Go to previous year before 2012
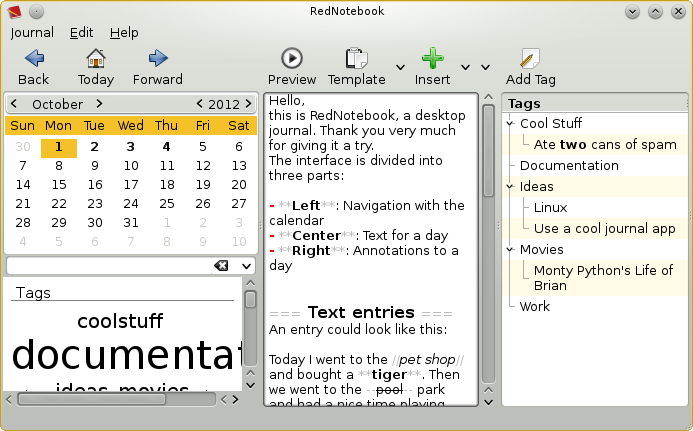The width and height of the screenshot is (693, 431). tap(199, 104)
